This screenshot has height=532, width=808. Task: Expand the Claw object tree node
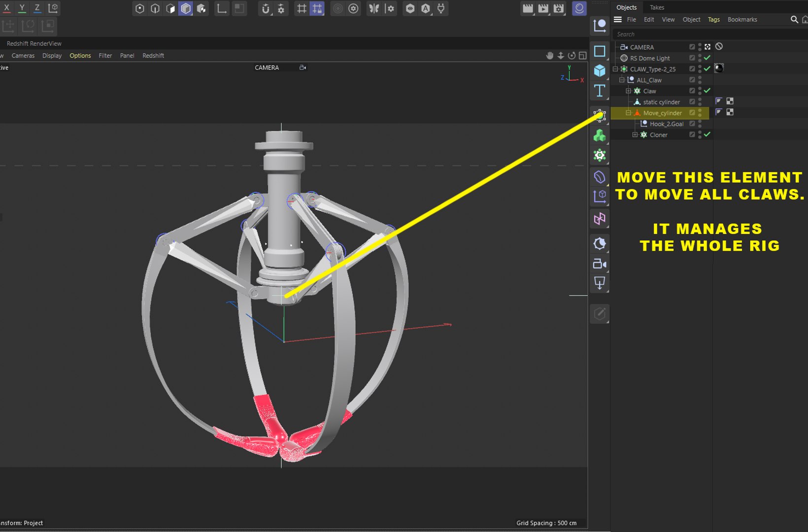point(628,91)
